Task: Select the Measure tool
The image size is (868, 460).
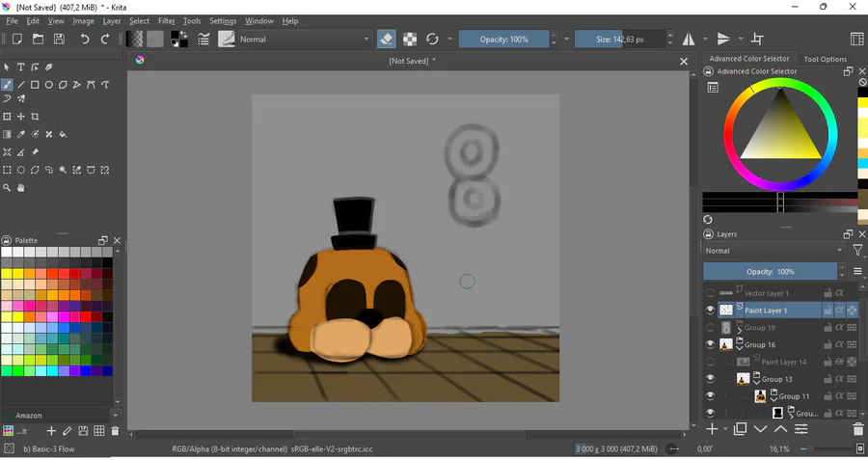Action: 21,152
